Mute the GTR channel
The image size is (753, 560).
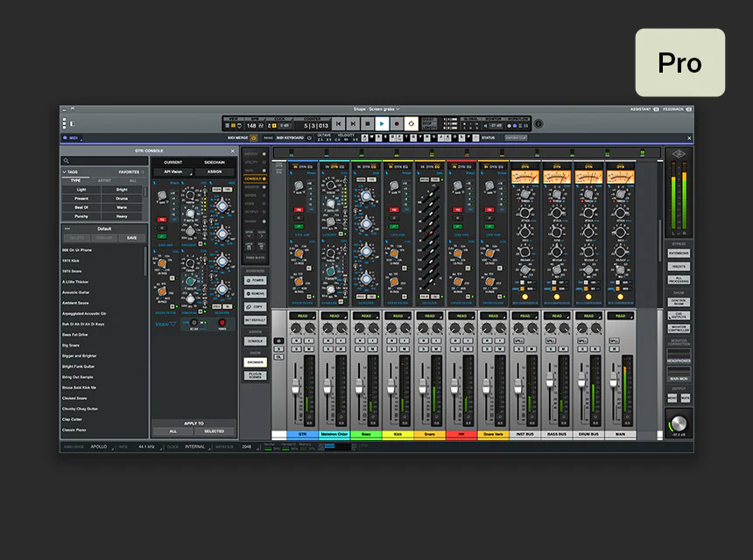[x=309, y=349]
